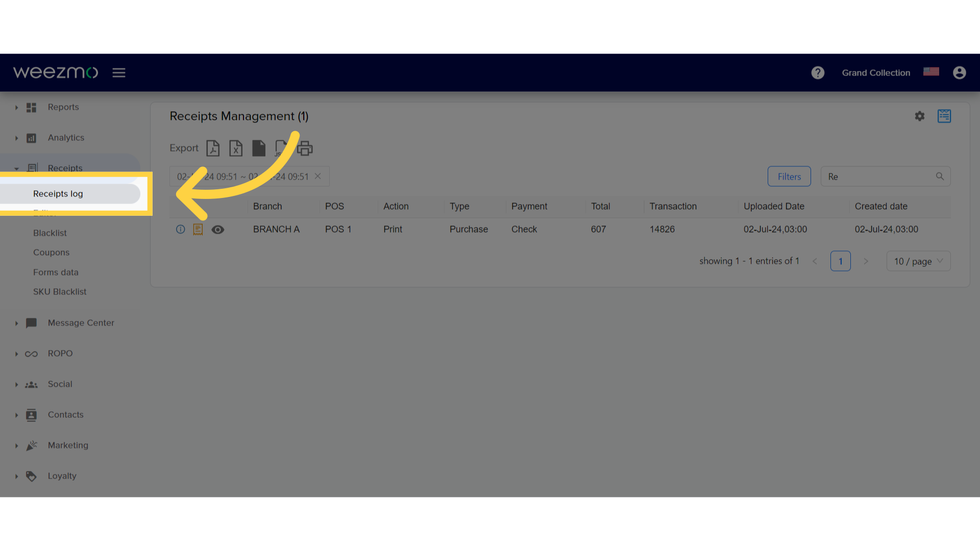Toggle the Receipts section collapse in sidebar
Screen dimensions: 980x551
point(16,167)
